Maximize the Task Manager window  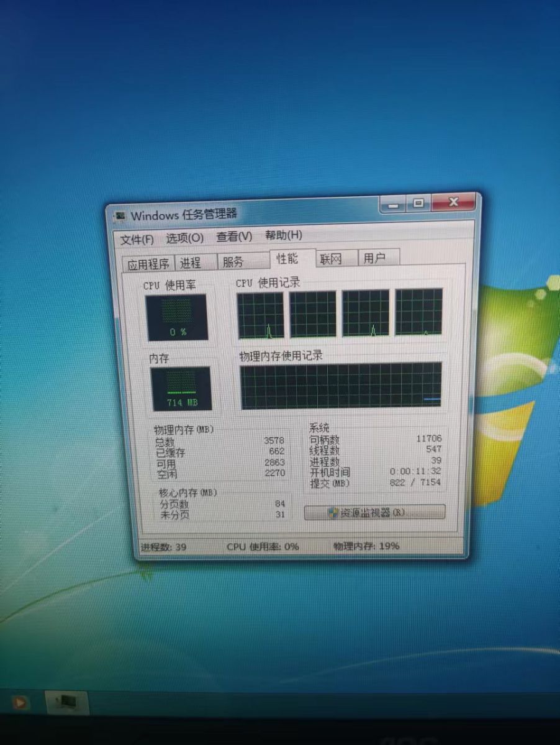(419, 203)
